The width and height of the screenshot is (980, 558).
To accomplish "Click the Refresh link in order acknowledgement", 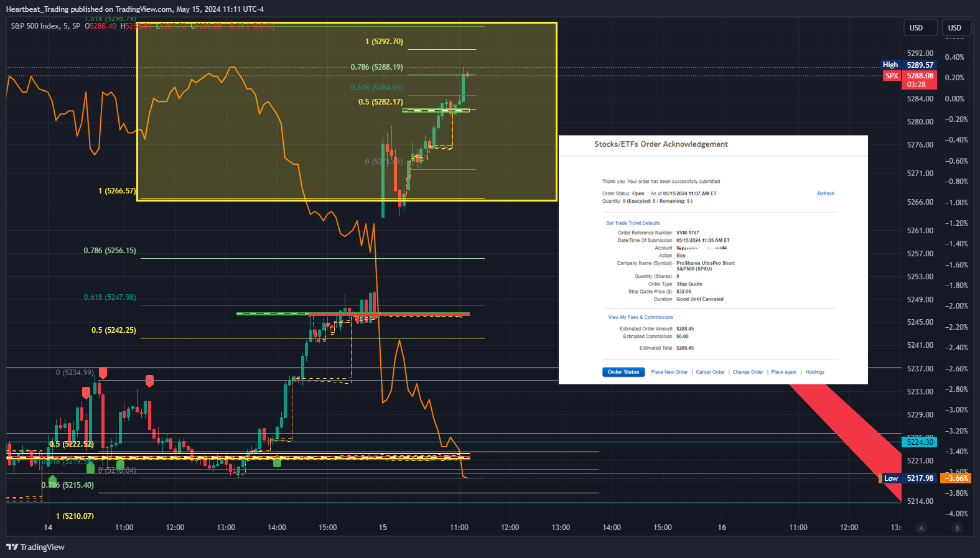I will tap(826, 193).
